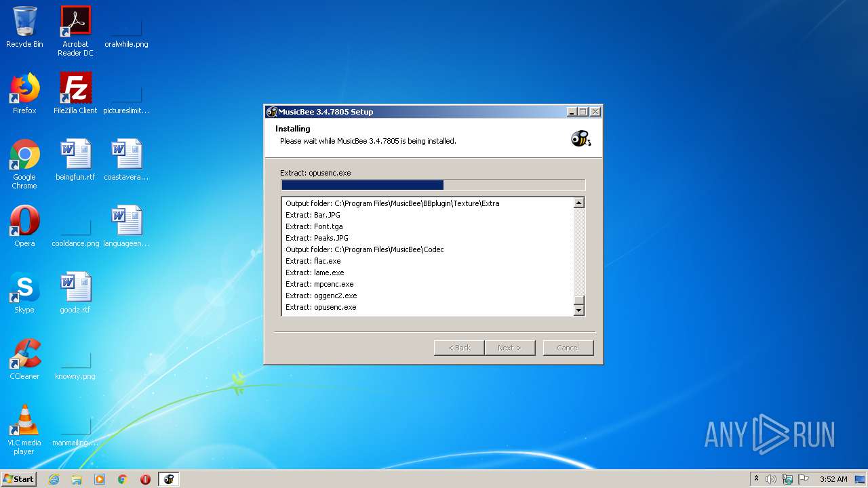The height and width of the screenshot is (488, 868).
Task: Click the installation progress bar
Action: (x=433, y=185)
